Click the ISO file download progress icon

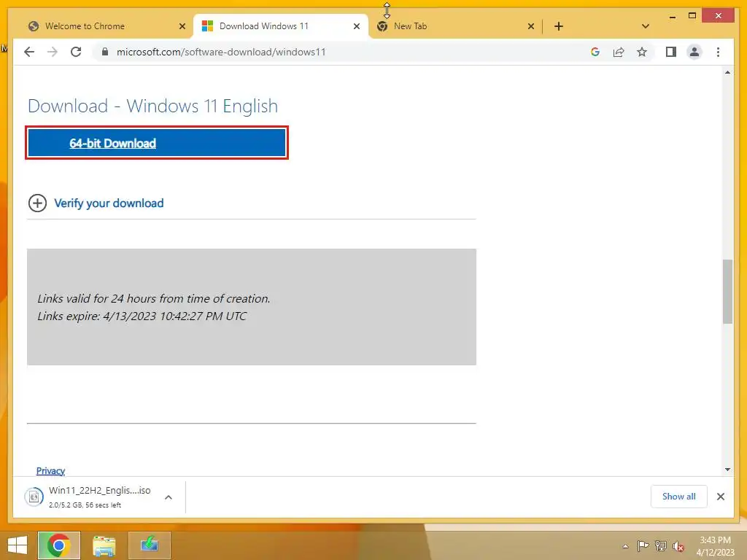34,497
